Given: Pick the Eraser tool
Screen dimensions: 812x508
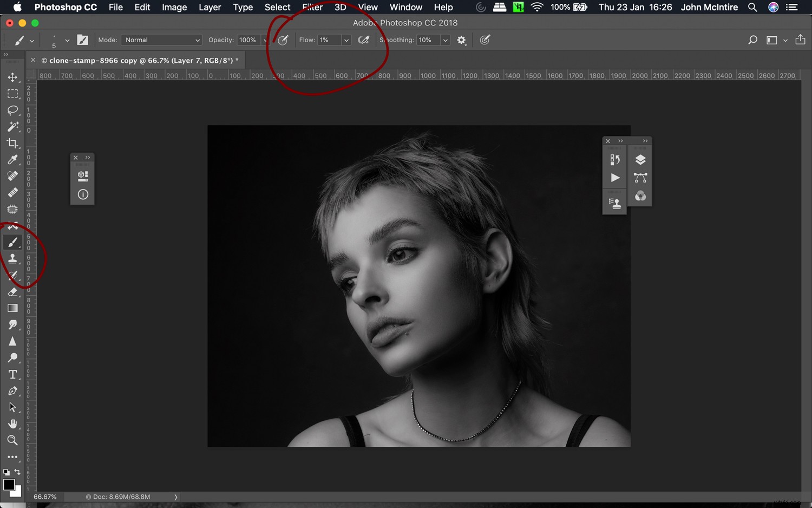Looking at the screenshot, I should tap(13, 292).
